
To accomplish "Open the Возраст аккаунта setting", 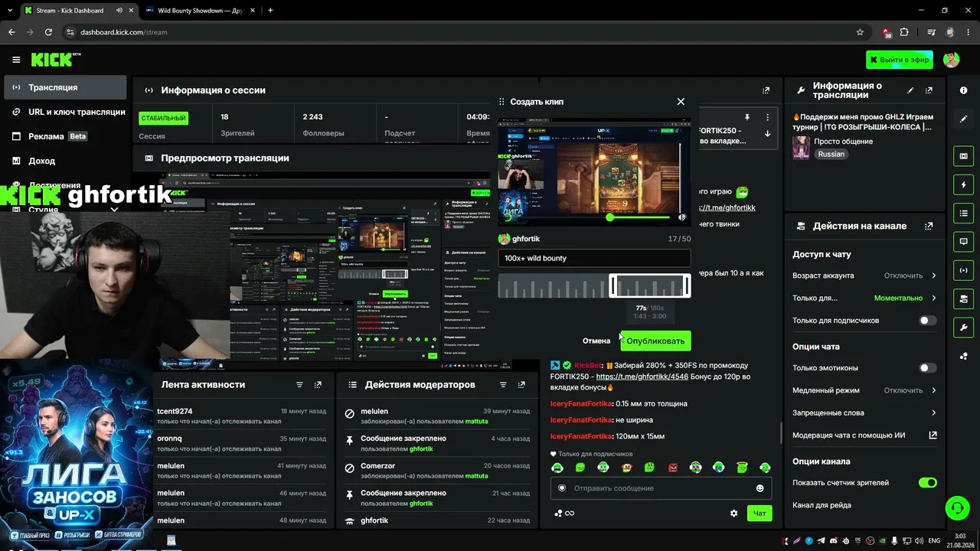I will click(x=864, y=275).
